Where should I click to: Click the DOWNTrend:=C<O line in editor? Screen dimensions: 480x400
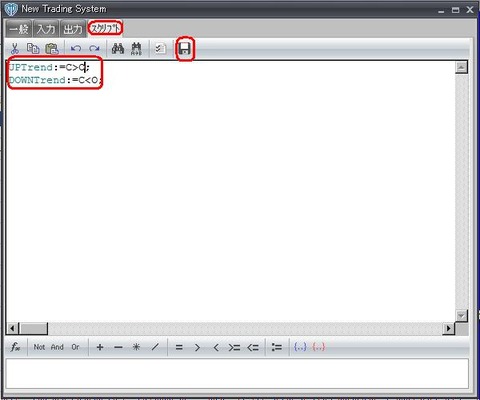coord(55,80)
